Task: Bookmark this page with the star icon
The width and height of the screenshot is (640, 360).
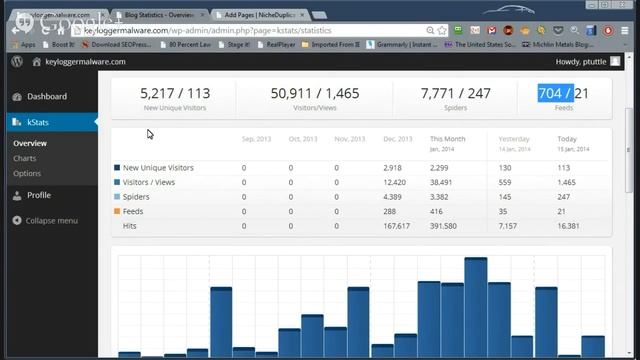Action: click(x=442, y=30)
